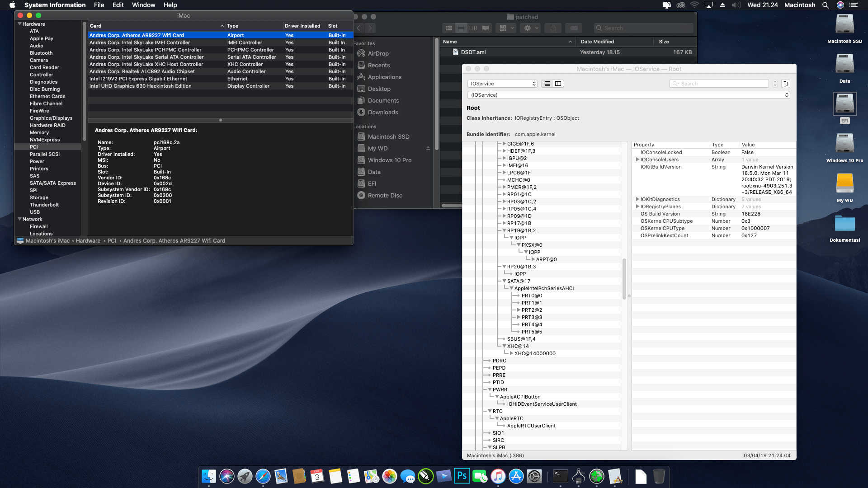
Task: Expand the IOConsoleUsers property row
Action: coord(637,160)
